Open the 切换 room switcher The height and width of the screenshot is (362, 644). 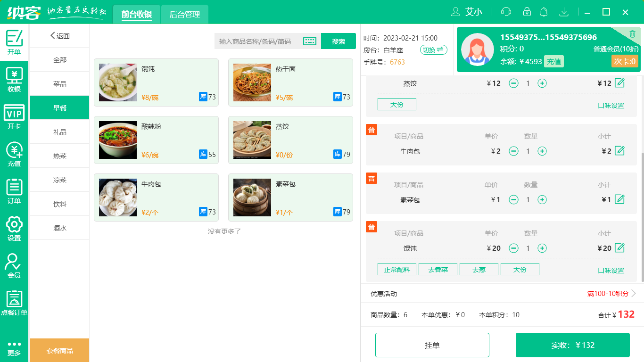coord(433,49)
